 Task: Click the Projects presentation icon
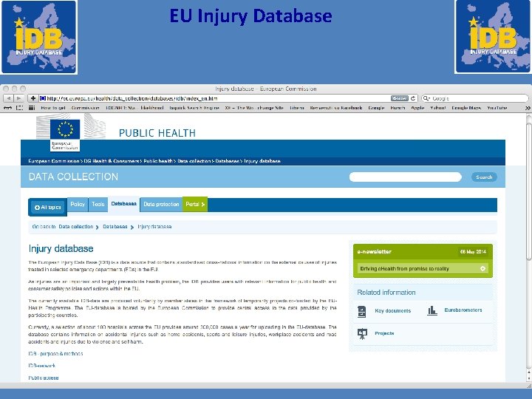click(362, 334)
